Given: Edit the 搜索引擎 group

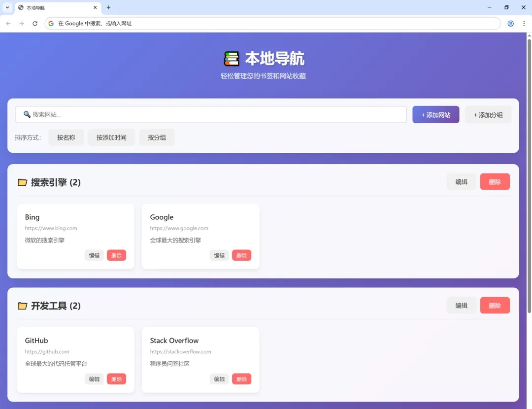Looking at the screenshot, I should pos(461,182).
